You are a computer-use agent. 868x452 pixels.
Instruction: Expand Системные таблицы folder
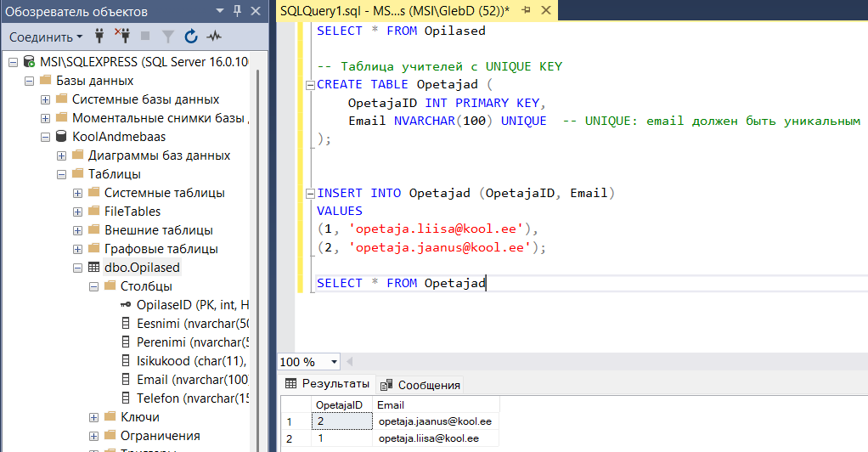click(x=77, y=194)
